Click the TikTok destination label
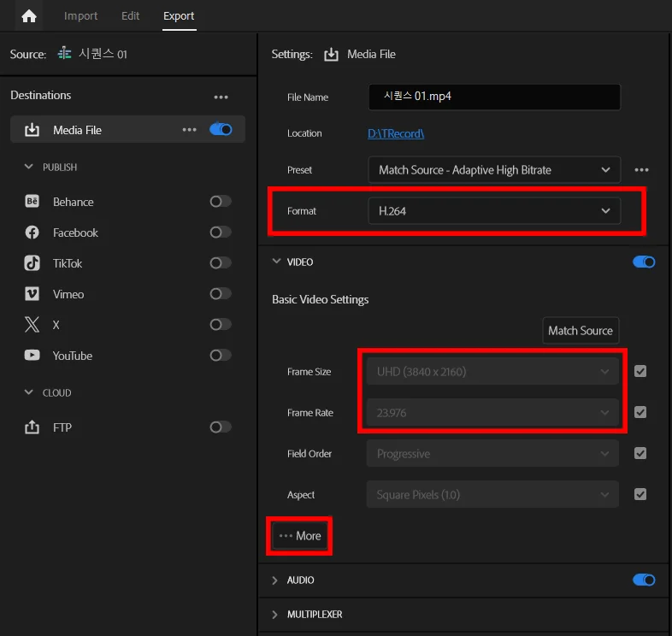This screenshot has width=672, height=636. 68,263
